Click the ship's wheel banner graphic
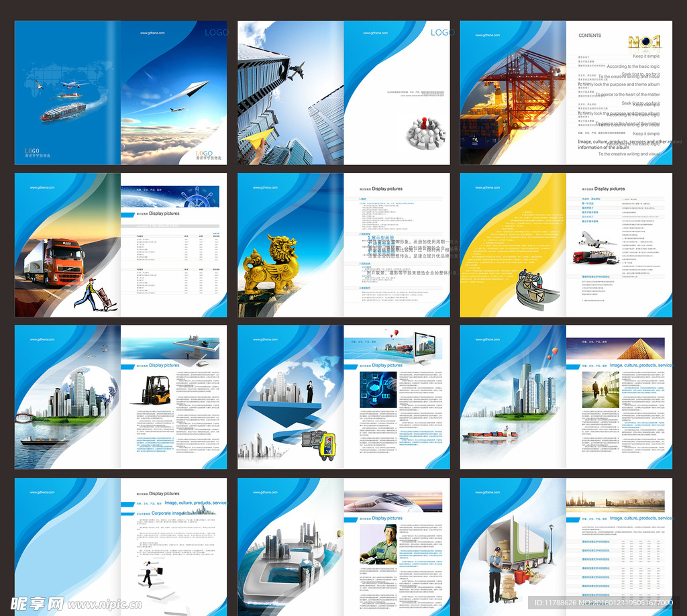The width and height of the screenshot is (687, 616). (x=170, y=197)
